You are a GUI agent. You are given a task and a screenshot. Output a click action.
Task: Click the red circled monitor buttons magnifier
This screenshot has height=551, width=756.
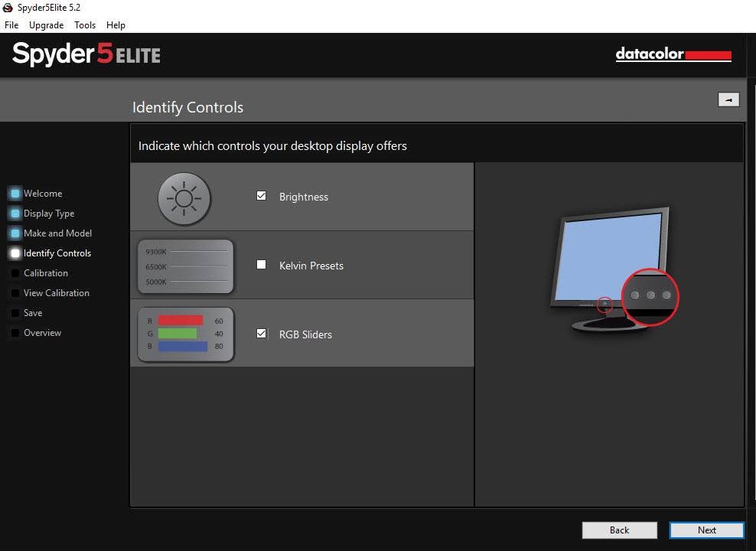click(x=650, y=296)
